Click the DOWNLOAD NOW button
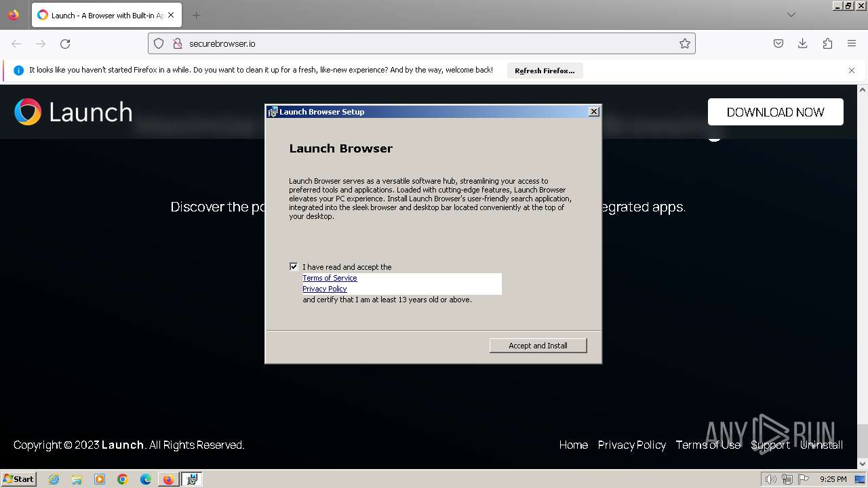The image size is (868, 488). coord(776,112)
